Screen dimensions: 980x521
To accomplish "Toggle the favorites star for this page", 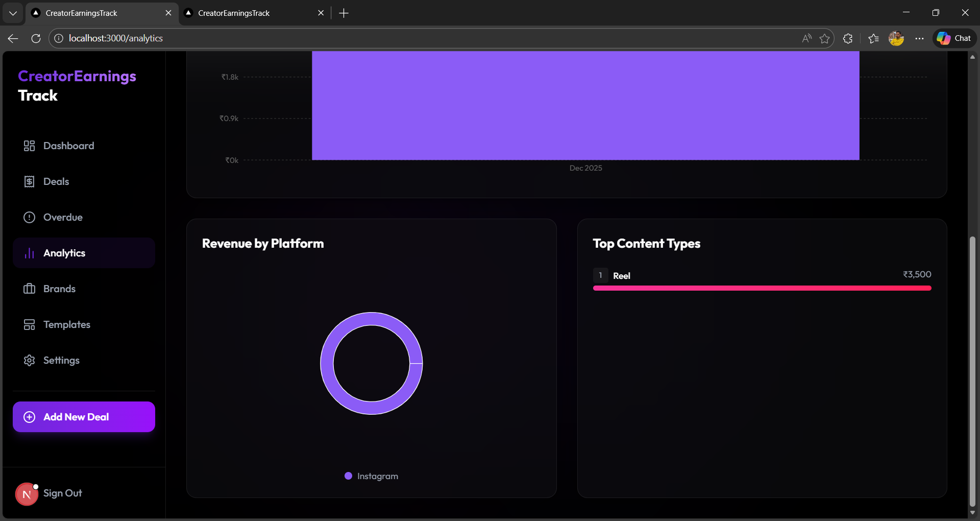I will click(x=825, y=38).
